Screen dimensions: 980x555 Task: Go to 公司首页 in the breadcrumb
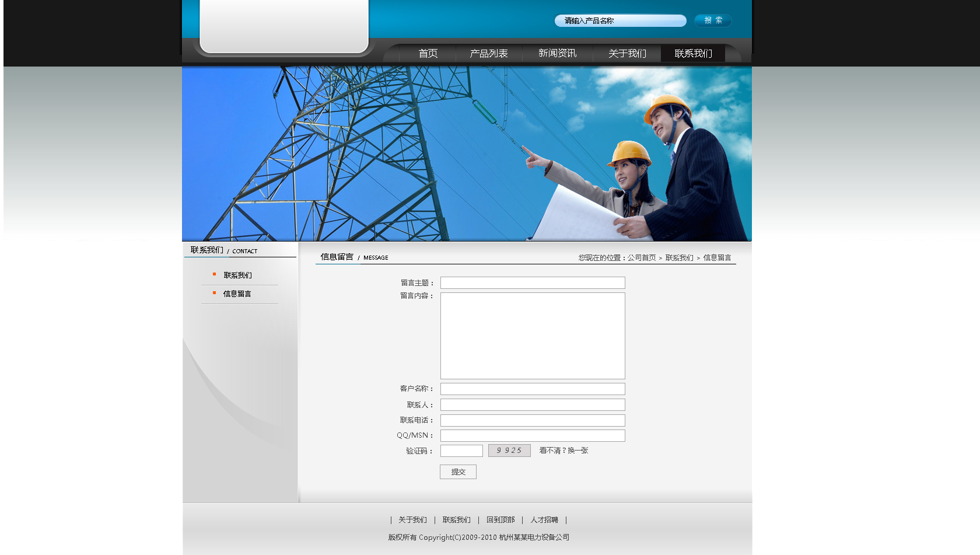tap(642, 258)
